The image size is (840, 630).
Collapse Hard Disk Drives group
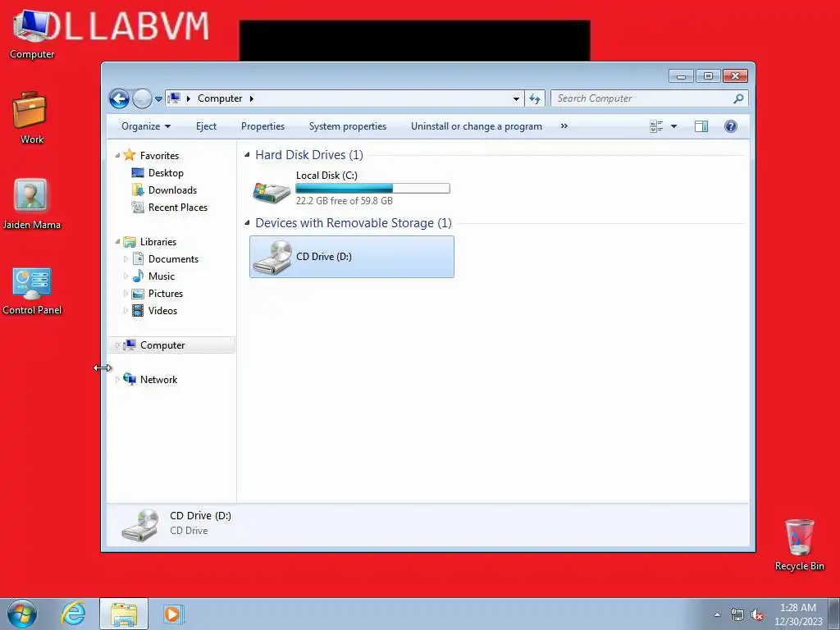pos(247,155)
